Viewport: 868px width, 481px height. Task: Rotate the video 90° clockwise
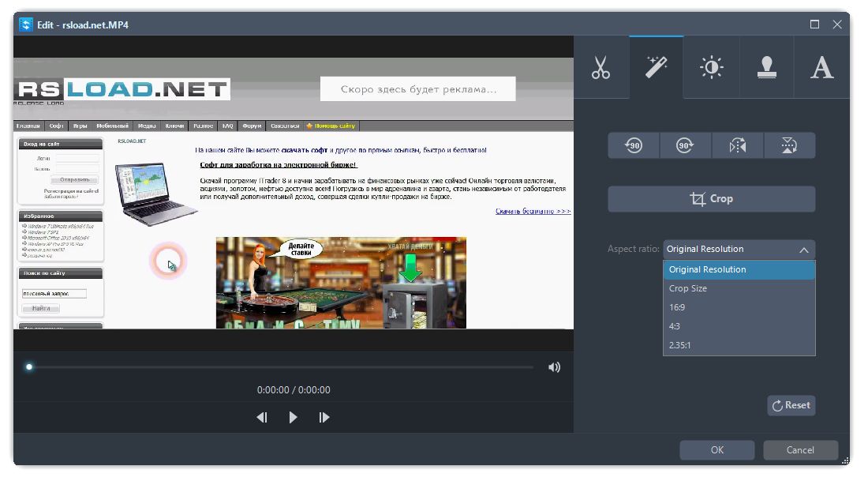685,145
